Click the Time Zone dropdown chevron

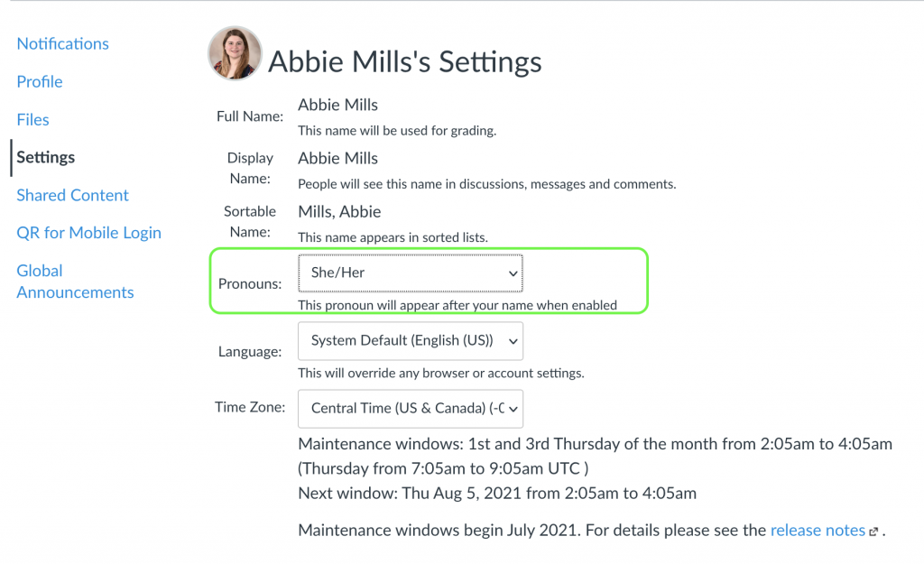(513, 408)
